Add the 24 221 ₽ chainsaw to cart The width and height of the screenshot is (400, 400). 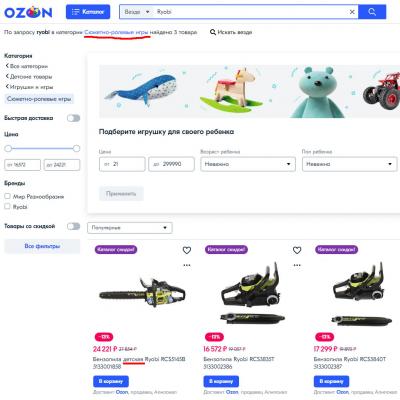(111, 381)
